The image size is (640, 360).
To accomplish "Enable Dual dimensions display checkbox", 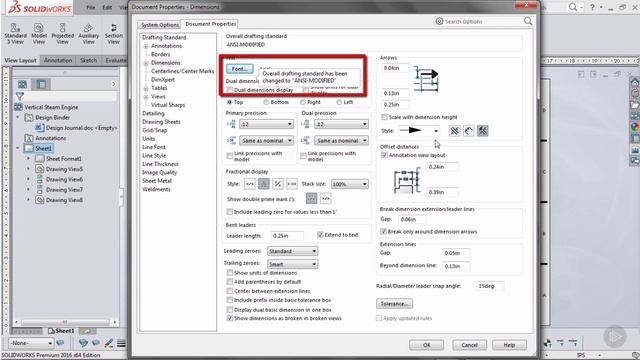I will (x=230, y=90).
